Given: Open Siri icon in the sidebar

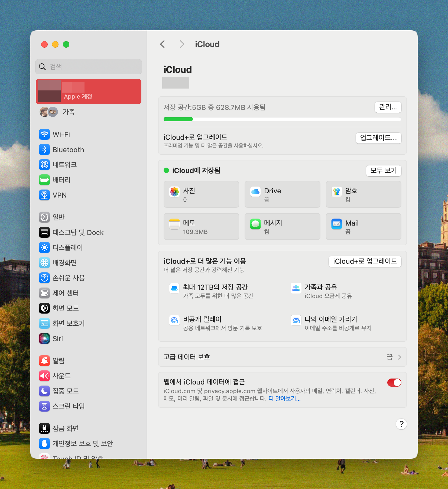Looking at the screenshot, I should click(x=44, y=338).
